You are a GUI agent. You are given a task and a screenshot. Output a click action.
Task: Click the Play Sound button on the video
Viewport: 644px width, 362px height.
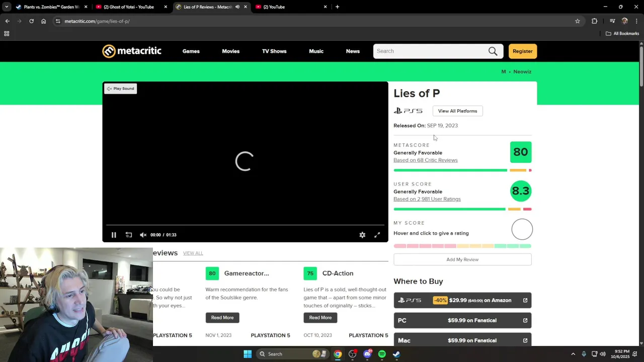(x=120, y=88)
